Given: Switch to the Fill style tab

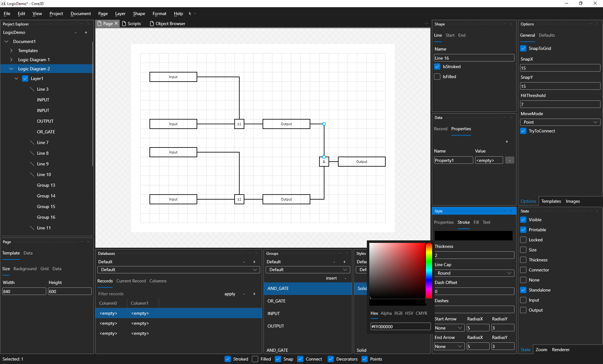Looking at the screenshot, I should tap(476, 222).
